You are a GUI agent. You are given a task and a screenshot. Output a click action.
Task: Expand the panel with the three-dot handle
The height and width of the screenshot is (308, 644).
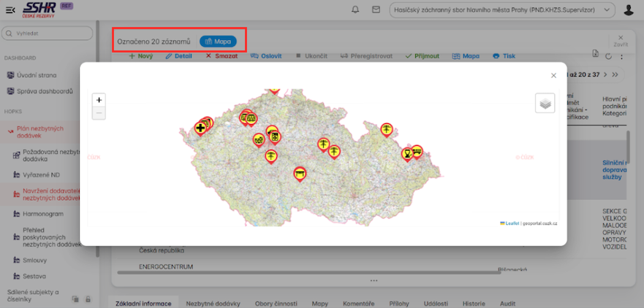point(374,281)
